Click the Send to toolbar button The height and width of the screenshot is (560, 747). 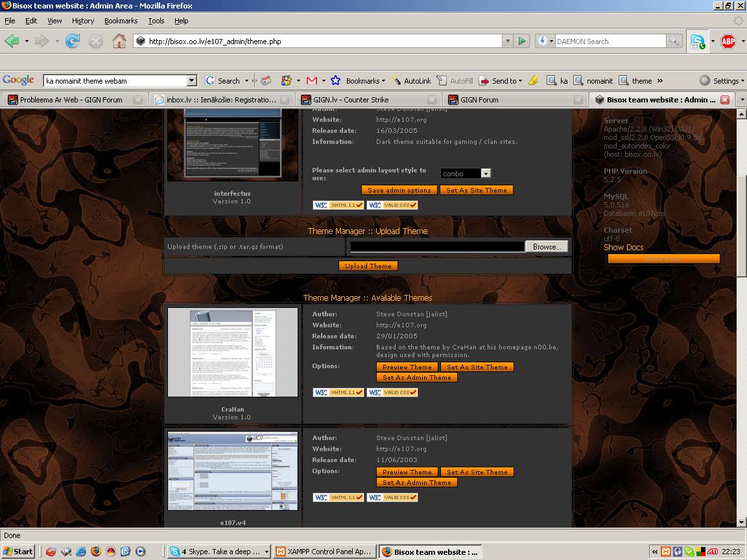500,81
